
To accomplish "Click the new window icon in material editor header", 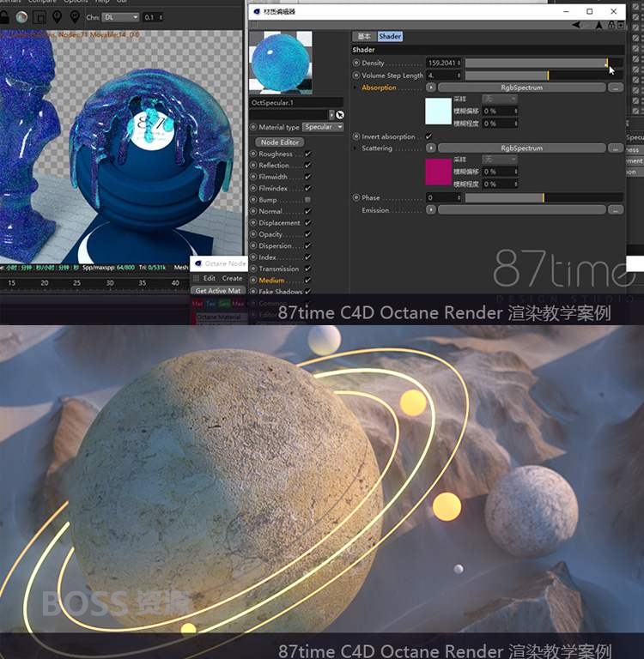I will coord(621,25).
